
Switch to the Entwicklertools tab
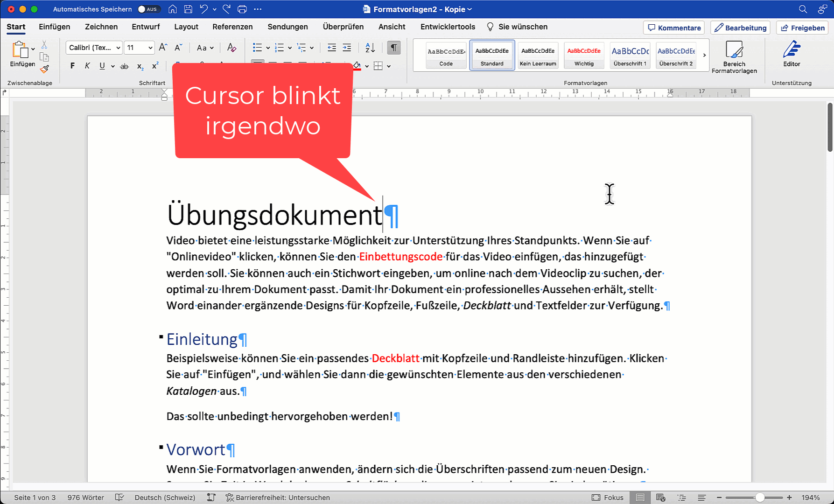448,27
